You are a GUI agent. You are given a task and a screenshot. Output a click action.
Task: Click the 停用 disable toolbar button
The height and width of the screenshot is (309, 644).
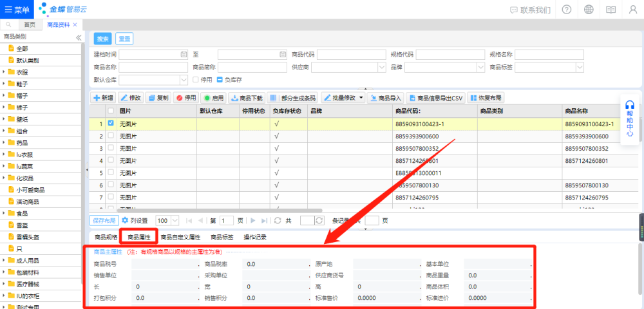point(185,98)
